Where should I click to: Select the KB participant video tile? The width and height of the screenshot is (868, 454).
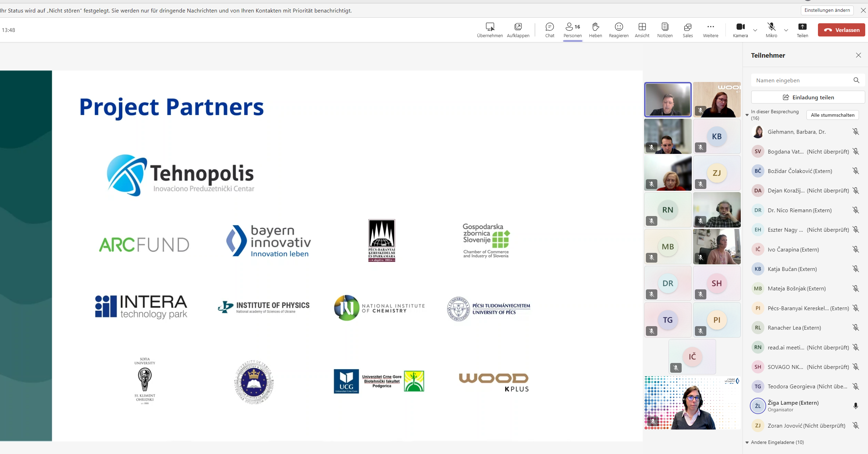click(716, 137)
